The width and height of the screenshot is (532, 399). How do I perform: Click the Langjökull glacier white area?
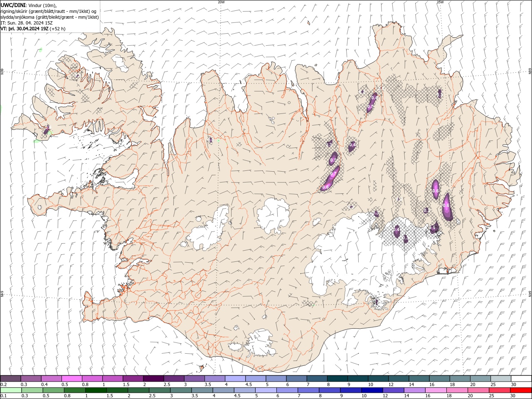pyautogui.click(x=209, y=230)
